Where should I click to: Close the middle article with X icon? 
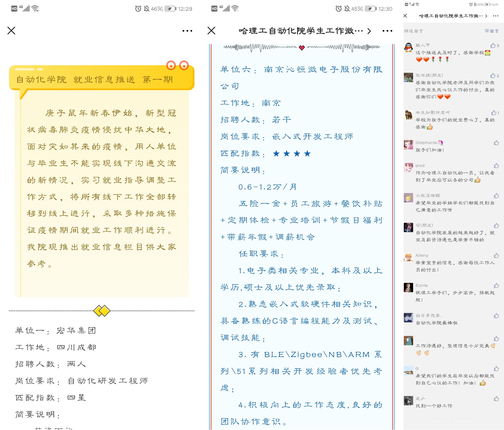(x=211, y=31)
